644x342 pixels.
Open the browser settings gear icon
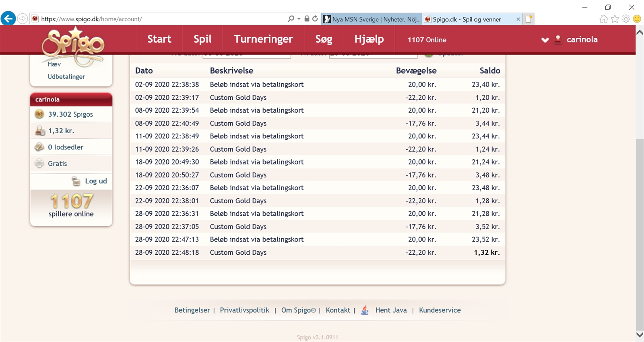[625, 19]
